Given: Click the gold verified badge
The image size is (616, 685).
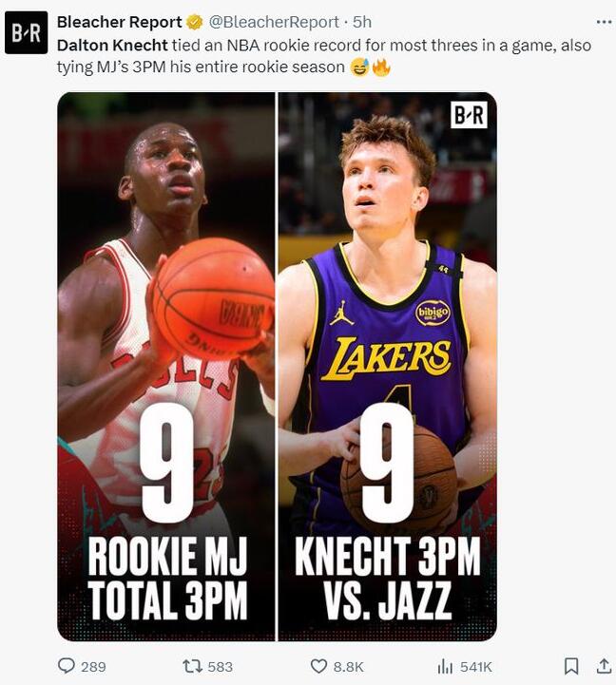Looking at the screenshot, I should (195, 22).
